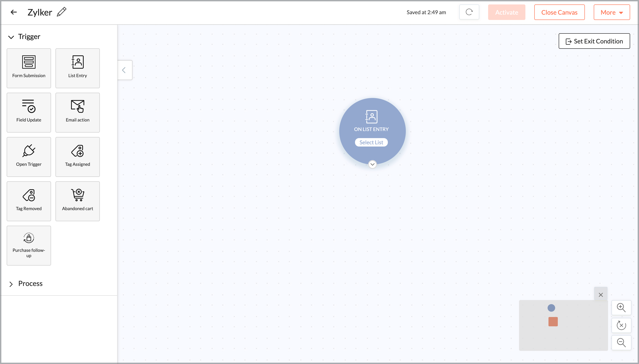Select the Form Submission trigger
Viewport: 639px width, 364px height.
click(x=29, y=68)
